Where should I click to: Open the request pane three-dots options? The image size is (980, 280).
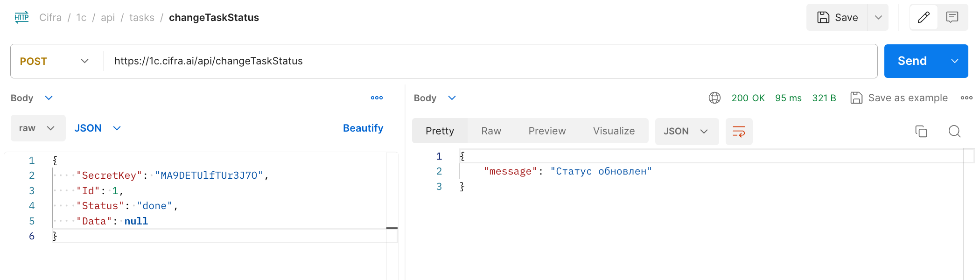[377, 98]
